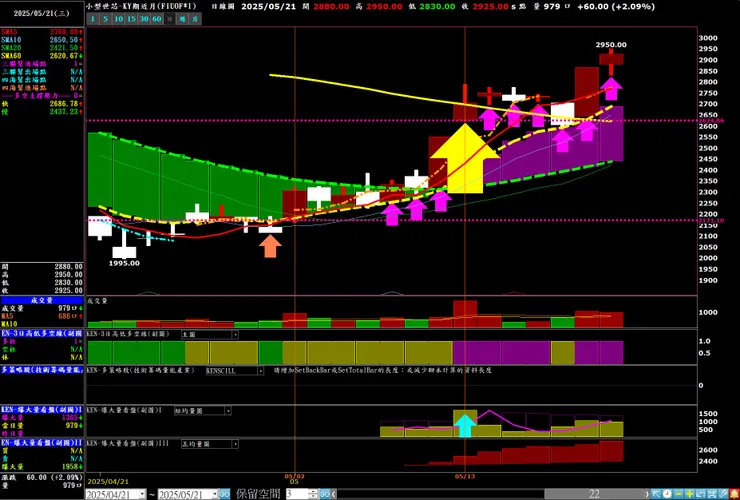Click the clock icon in bottom toolbar
This screenshot has height=500, width=740.
(667, 494)
